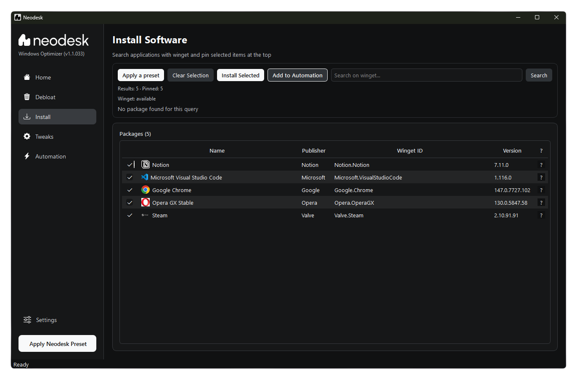Select the Automation lightning bolt icon

click(x=27, y=156)
